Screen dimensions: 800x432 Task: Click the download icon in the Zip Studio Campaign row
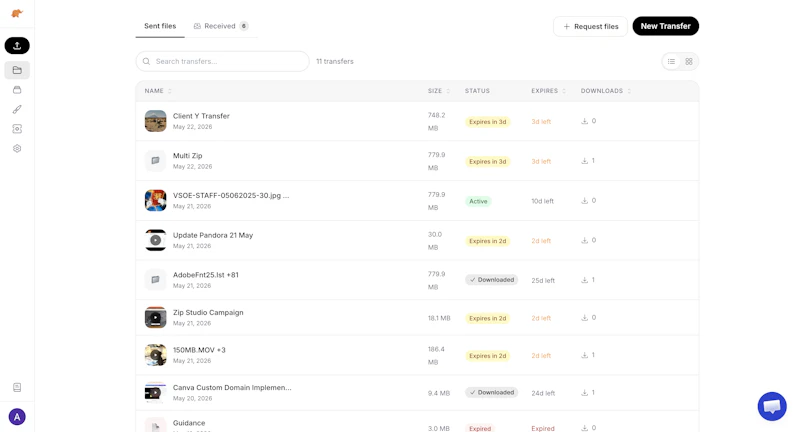pos(585,318)
